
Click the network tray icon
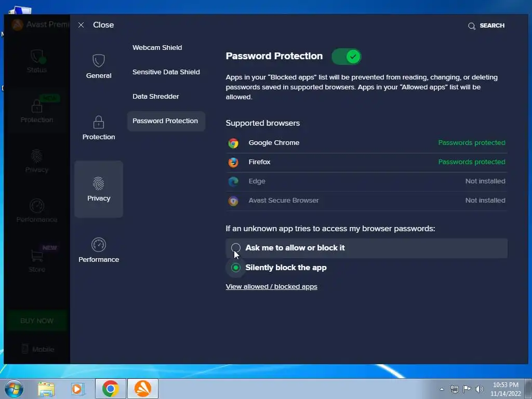point(454,389)
